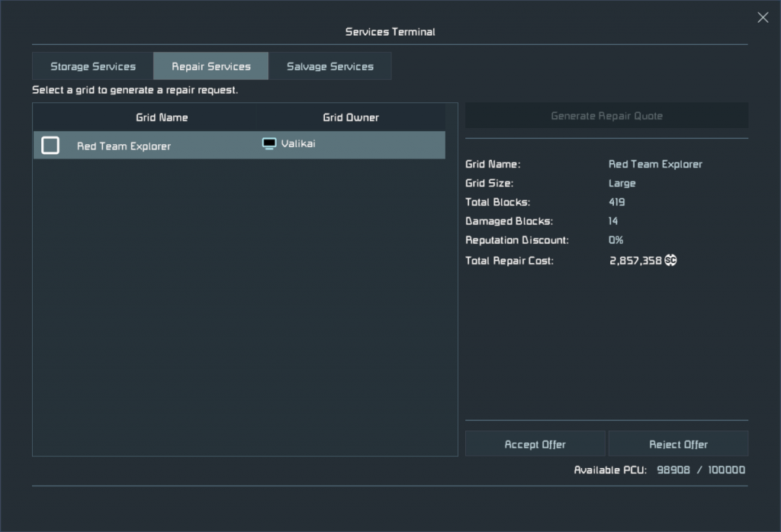Click the monitor icon beside Valikai
The height and width of the screenshot is (532, 781).
pos(269,144)
